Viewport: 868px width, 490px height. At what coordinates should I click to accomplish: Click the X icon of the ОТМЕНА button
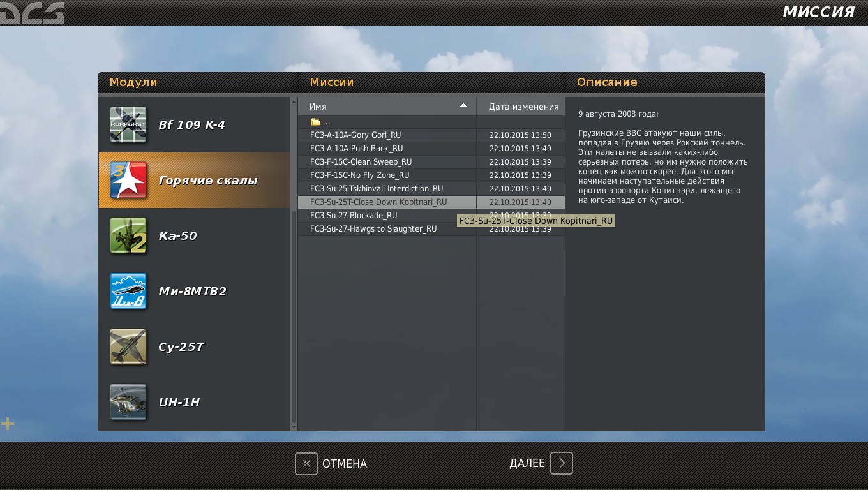(306, 463)
